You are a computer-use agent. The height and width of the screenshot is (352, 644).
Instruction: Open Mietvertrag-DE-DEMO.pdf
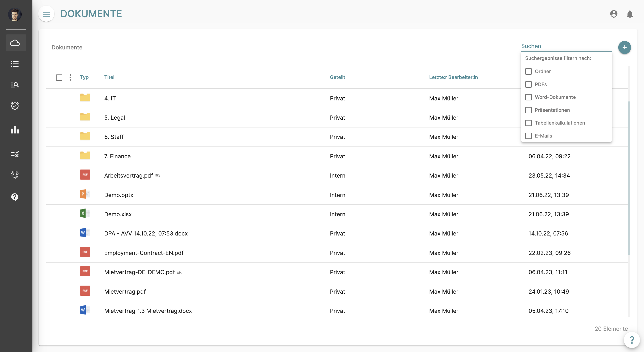point(140,272)
